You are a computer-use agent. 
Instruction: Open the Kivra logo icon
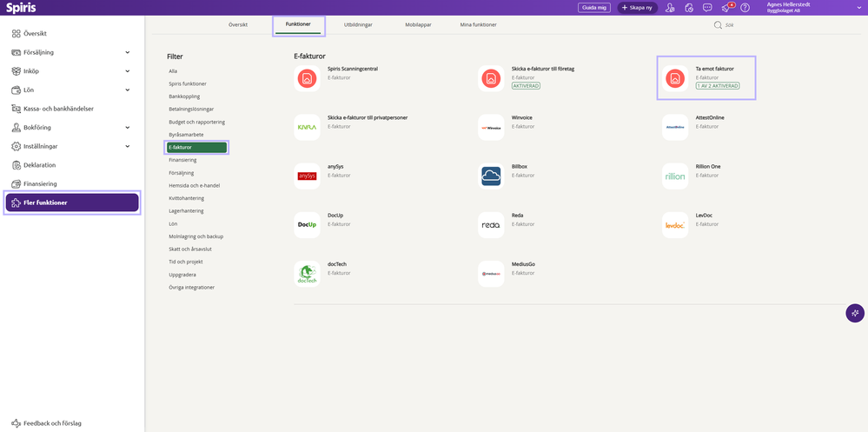[307, 128]
